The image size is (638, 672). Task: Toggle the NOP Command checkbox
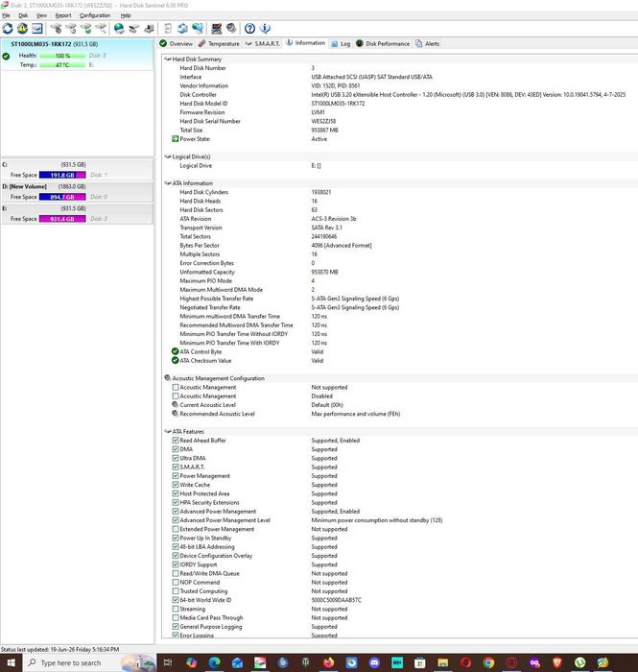click(176, 582)
